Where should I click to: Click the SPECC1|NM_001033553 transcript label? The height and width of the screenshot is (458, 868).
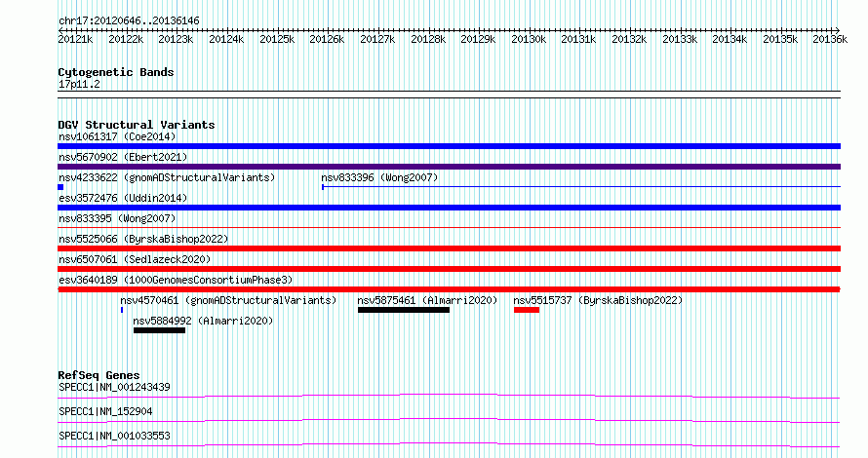pos(114,436)
